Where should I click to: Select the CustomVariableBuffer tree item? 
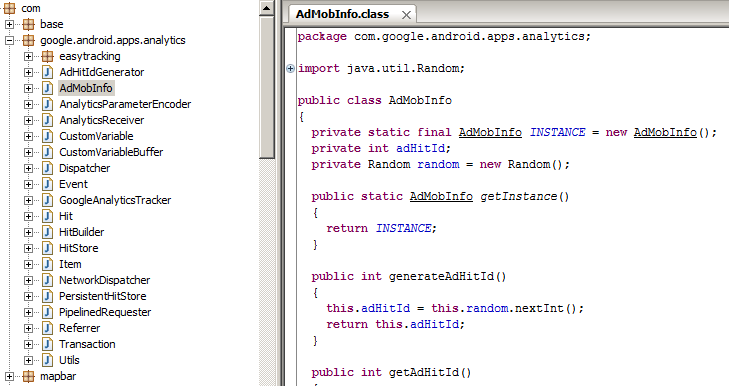(x=111, y=152)
